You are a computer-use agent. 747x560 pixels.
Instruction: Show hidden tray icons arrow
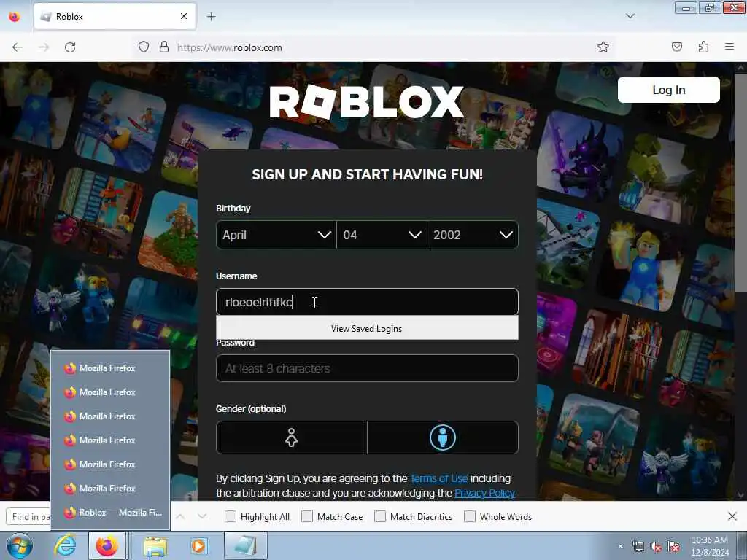[620, 547]
